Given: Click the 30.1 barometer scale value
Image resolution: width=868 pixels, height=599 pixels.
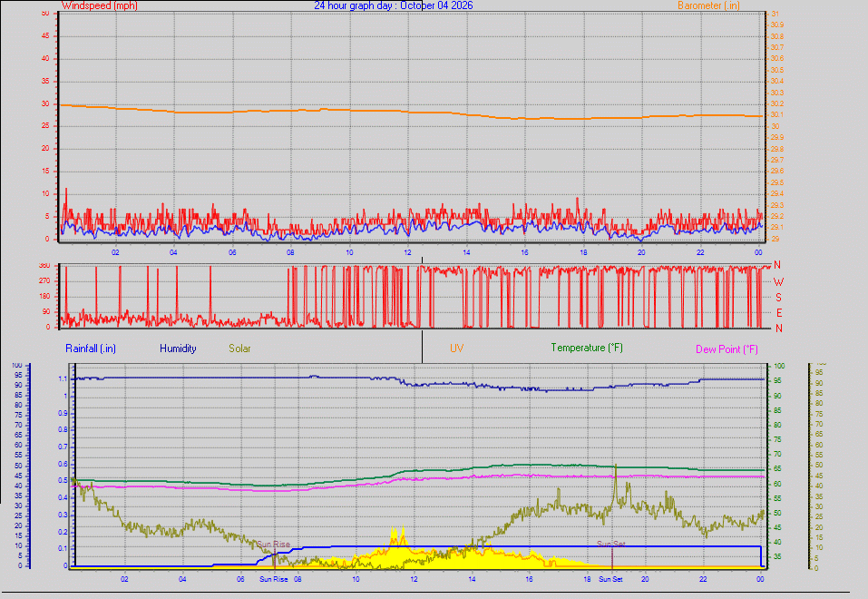Looking at the screenshot, I should (x=777, y=114).
